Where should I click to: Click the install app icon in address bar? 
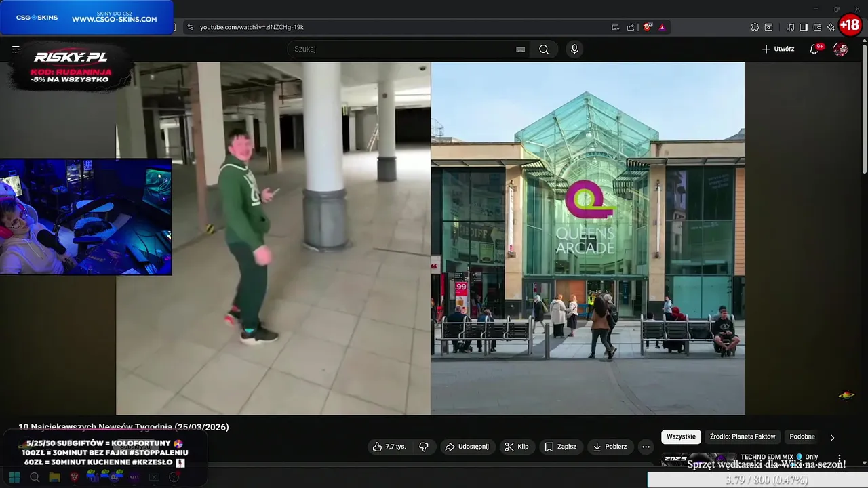pos(615,27)
